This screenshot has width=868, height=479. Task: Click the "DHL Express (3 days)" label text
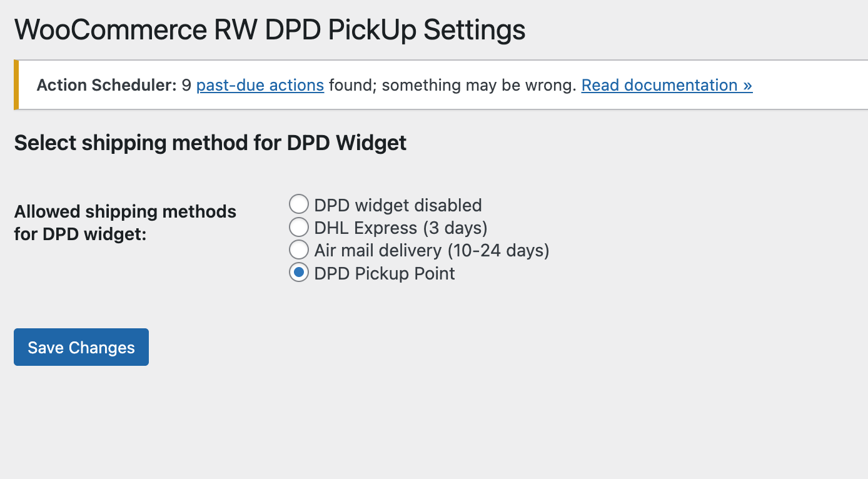pos(400,228)
